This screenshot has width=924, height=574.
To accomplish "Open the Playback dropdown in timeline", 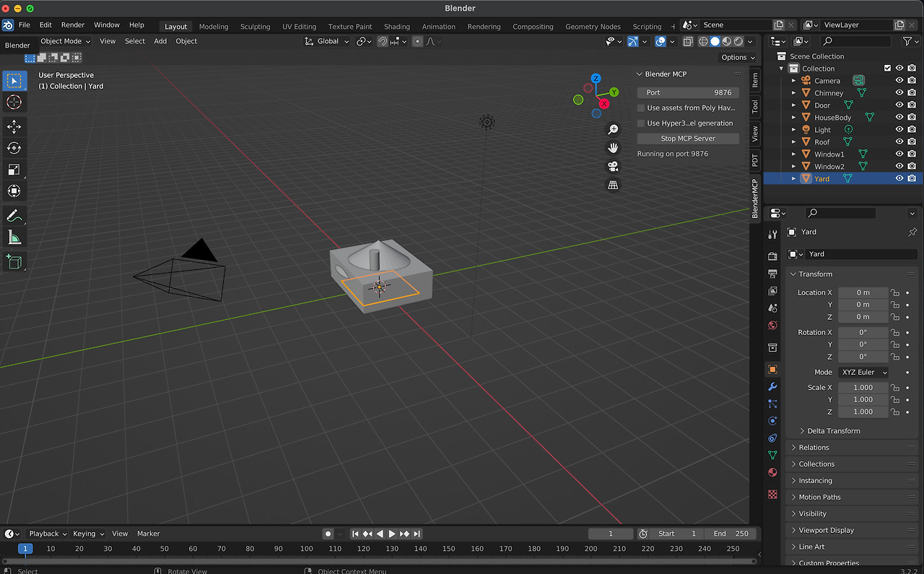I will point(47,534).
